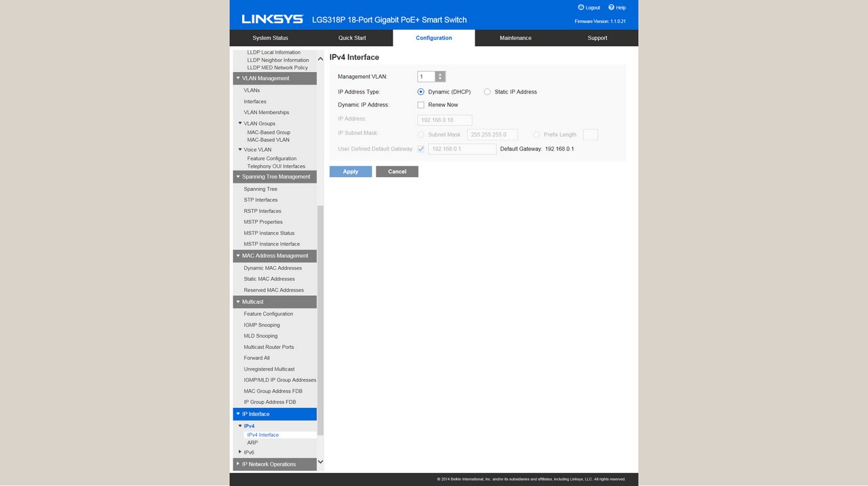This screenshot has height=486, width=868.
Task: Open Telephony OUI Interfaces
Action: click(x=276, y=166)
